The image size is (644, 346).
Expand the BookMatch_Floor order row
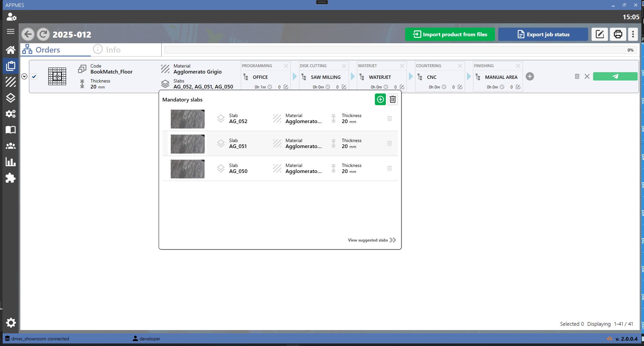[x=24, y=77]
